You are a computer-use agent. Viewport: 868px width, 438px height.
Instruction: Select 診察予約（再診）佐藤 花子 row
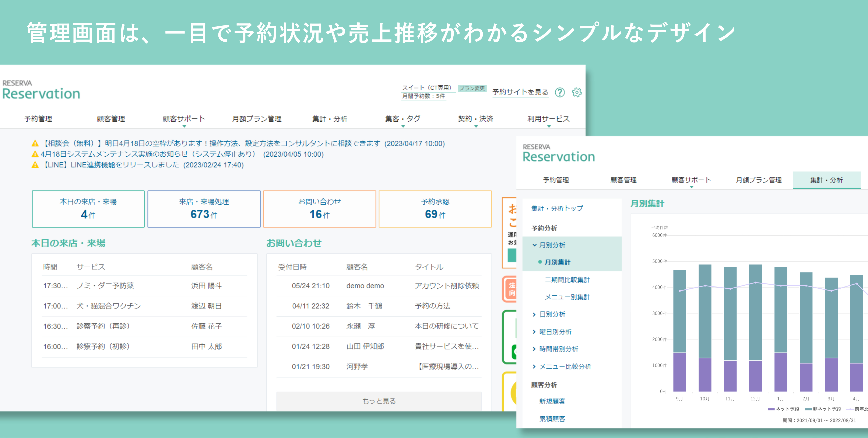pyautogui.click(x=144, y=326)
